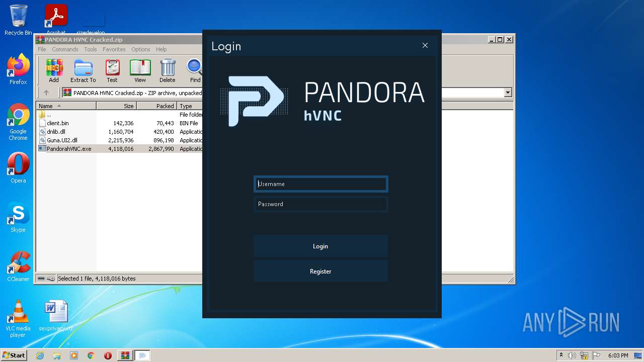Open the Favorites menu

114,49
